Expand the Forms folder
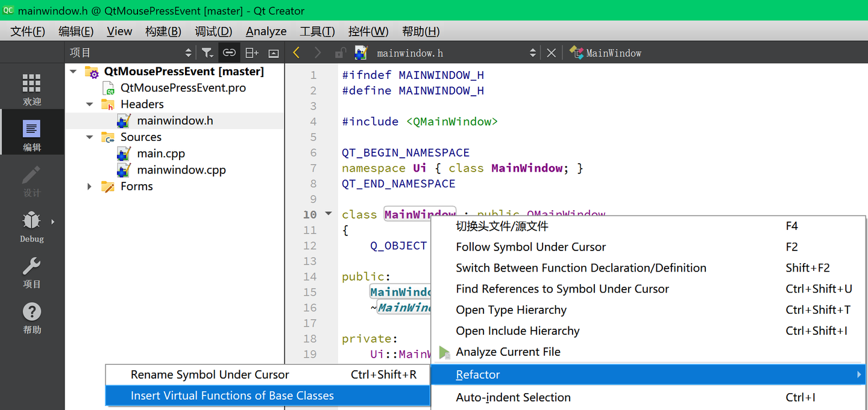868x410 pixels. [x=89, y=187]
